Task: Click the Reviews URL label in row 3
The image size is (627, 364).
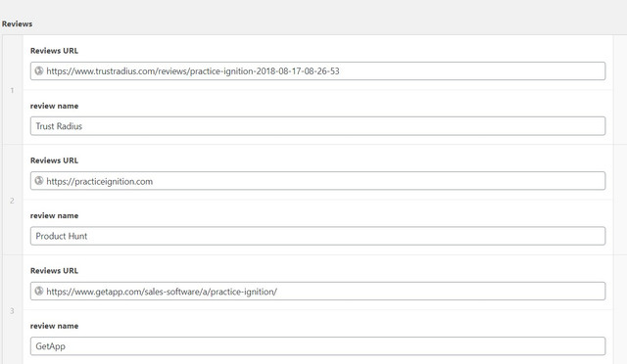Action: point(55,271)
